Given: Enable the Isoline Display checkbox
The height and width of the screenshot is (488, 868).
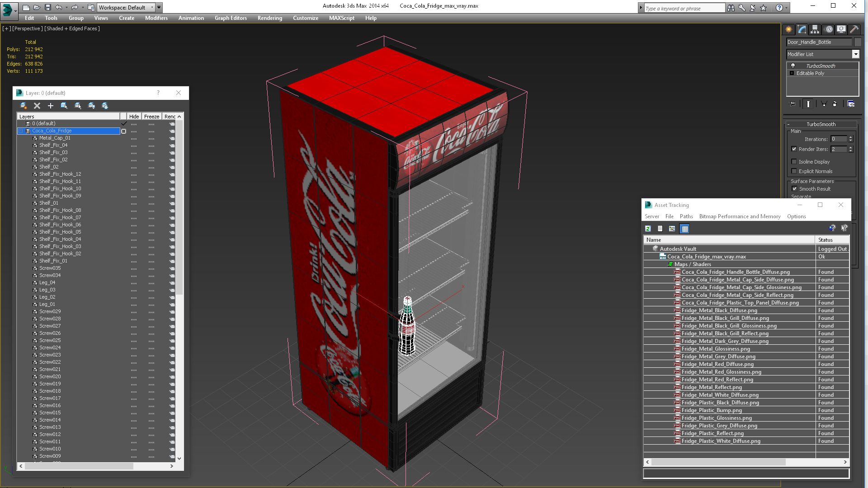Looking at the screenshot, I should [x=794, y=162].
